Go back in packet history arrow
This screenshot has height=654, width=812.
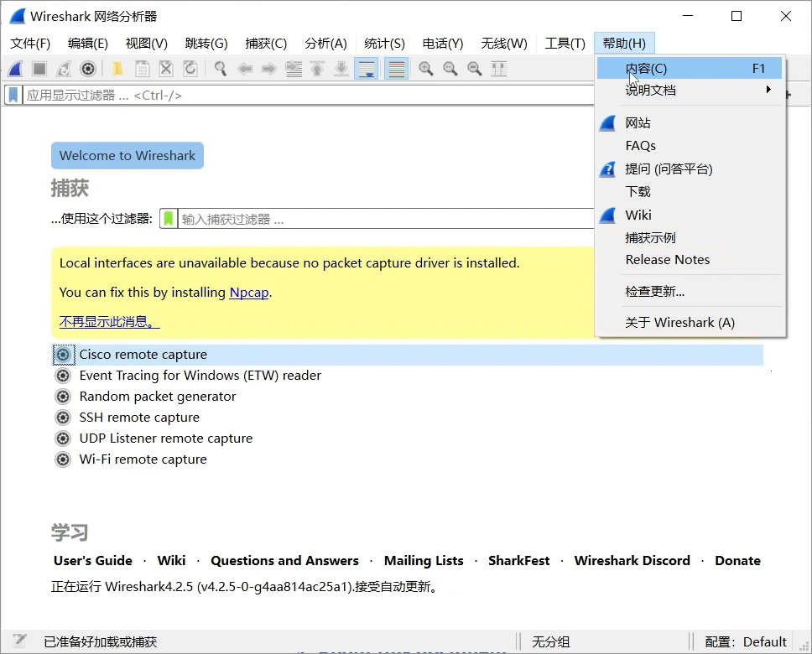244,69
